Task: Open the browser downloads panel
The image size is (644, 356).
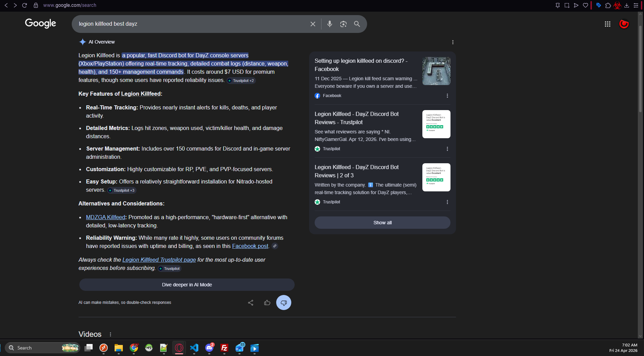Action: [x=627, y=5]
